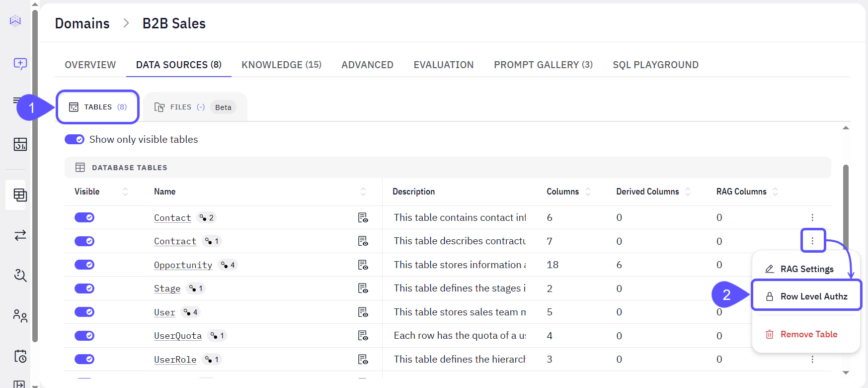The height and width of the screenshot is (388, 868).
Task: Go to Domains breadcrumb
Action: 82,23
